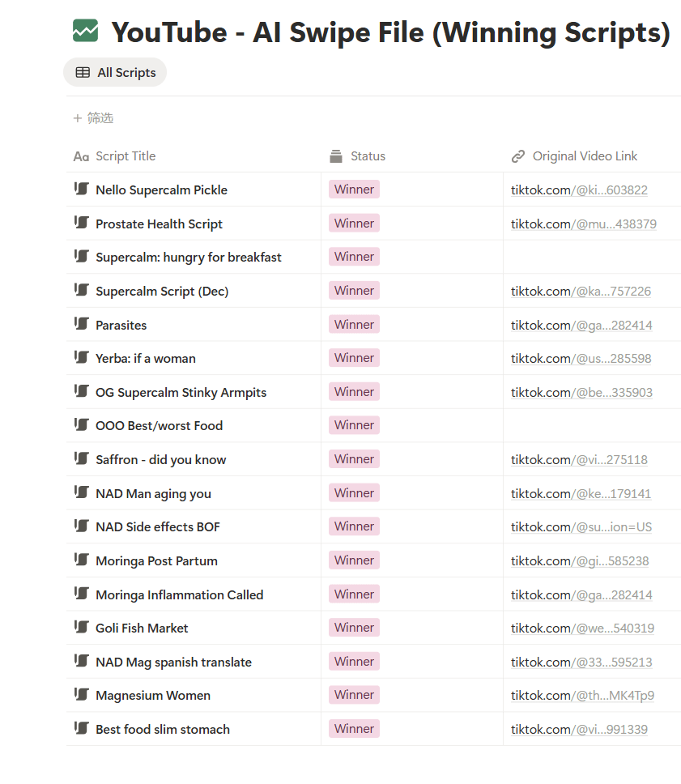Select the All Scripts view tab
The height and width of the screenshot is (784, 681).
click(115, 72)
